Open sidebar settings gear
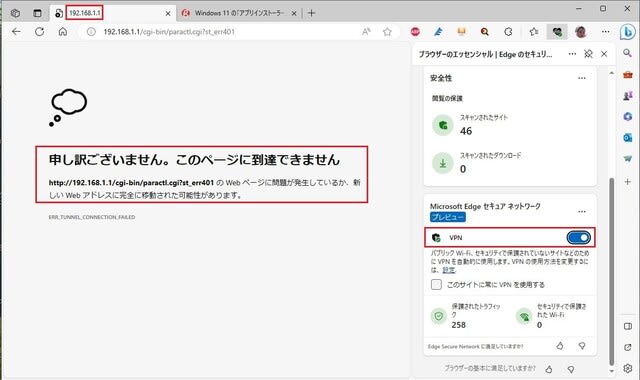Viewport: 640px width, 380px height. pos(628,368)
